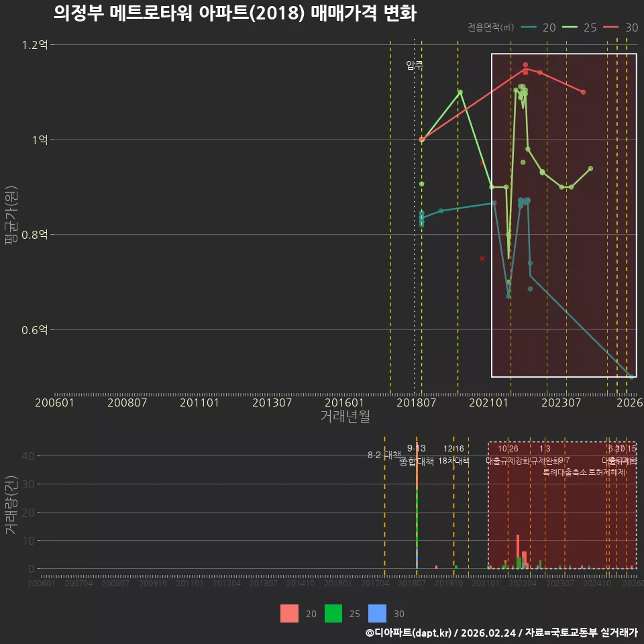Screen dimensions: 644x644
Task: Click '200601' on the price chart x-axis
Action: (54, 402)
